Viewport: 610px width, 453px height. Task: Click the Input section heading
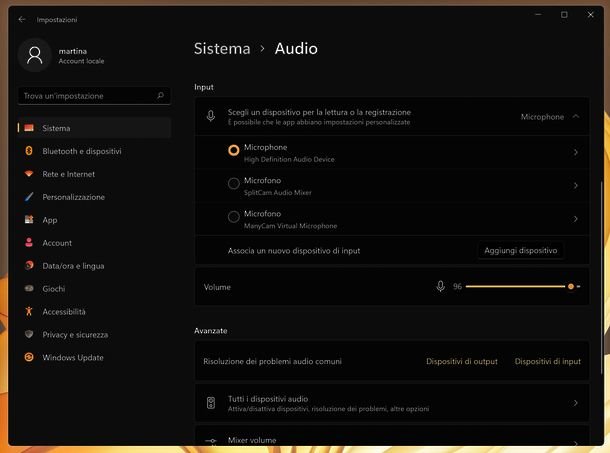204,87
